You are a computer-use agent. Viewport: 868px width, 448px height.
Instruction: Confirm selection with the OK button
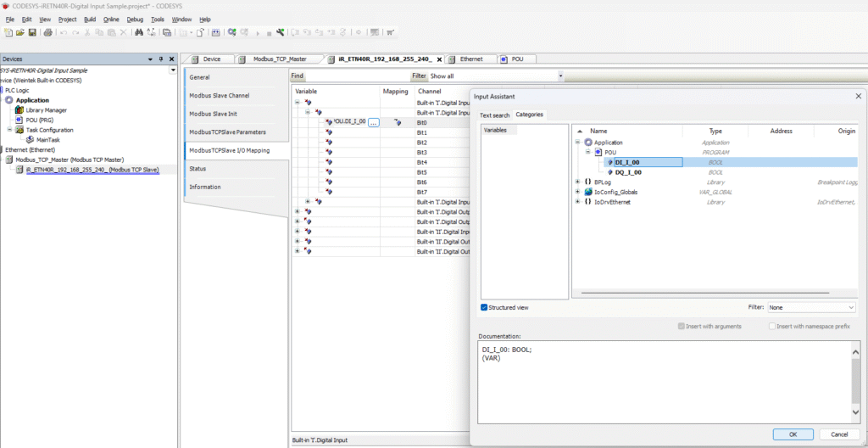(793, 434)
